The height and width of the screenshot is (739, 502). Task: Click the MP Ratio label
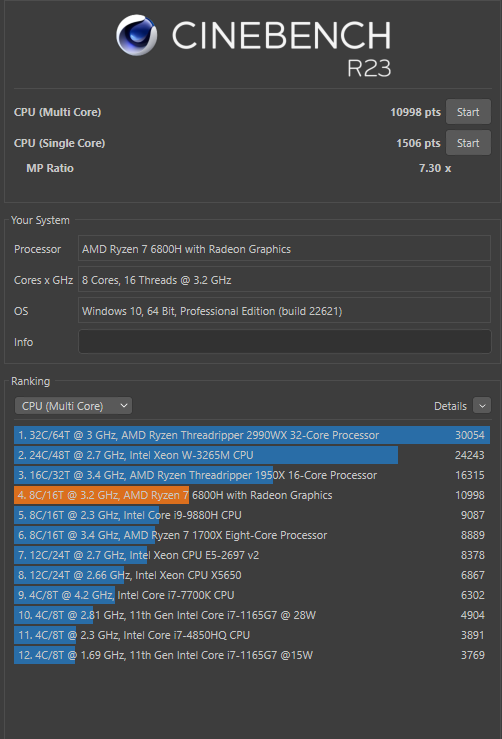(x=50, y=168)
